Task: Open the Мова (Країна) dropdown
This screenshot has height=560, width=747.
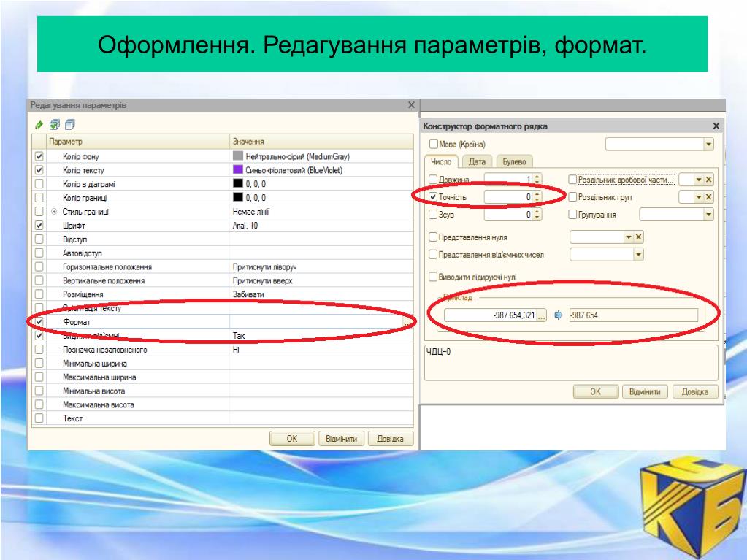Action: coord(709,145)
